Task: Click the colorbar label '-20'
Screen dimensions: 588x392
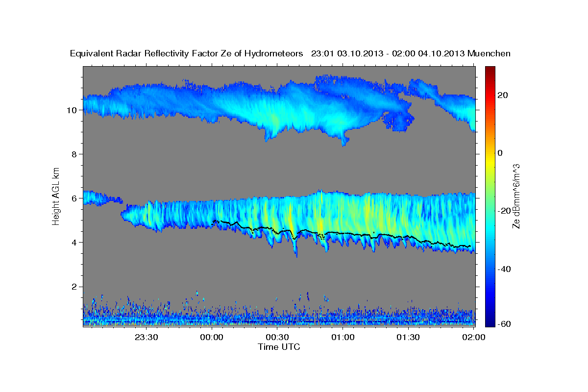Action: point(503,211)
